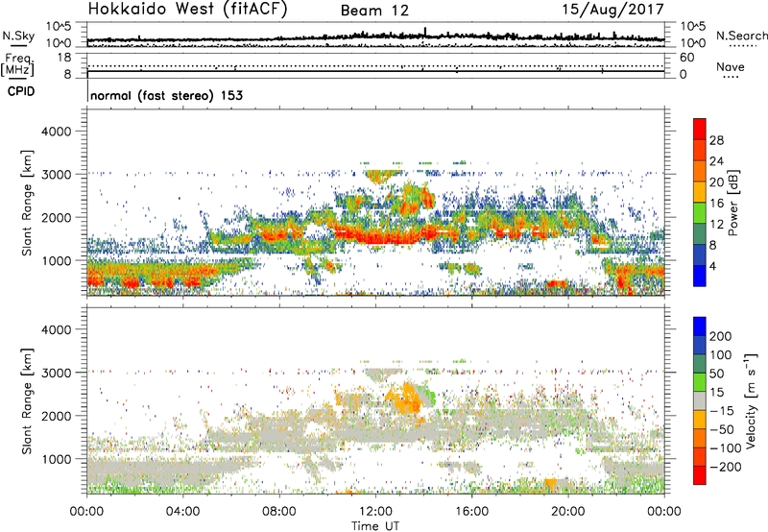Image resolution: width=768 pixels, height=532 pixels.
Task: Click the '08:00' time tick label
Action: click(279, 512)
